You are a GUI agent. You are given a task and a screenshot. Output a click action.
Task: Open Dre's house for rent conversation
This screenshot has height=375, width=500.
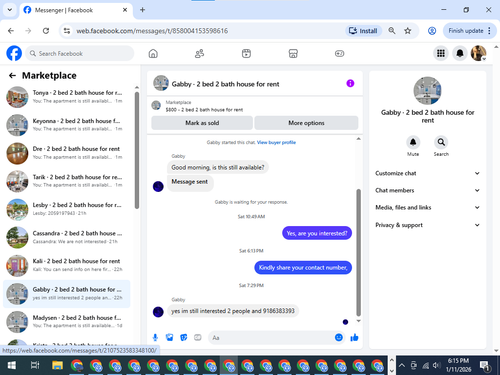(67, 153)
